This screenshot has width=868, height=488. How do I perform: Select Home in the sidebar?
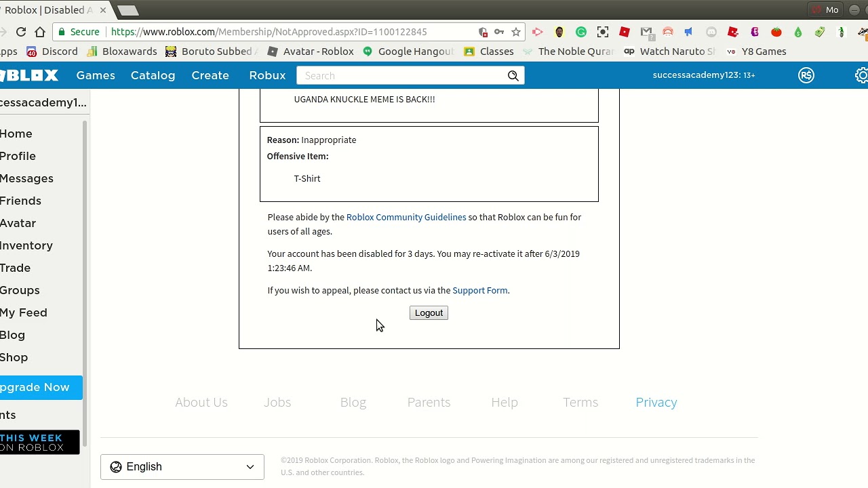point(16,134)
